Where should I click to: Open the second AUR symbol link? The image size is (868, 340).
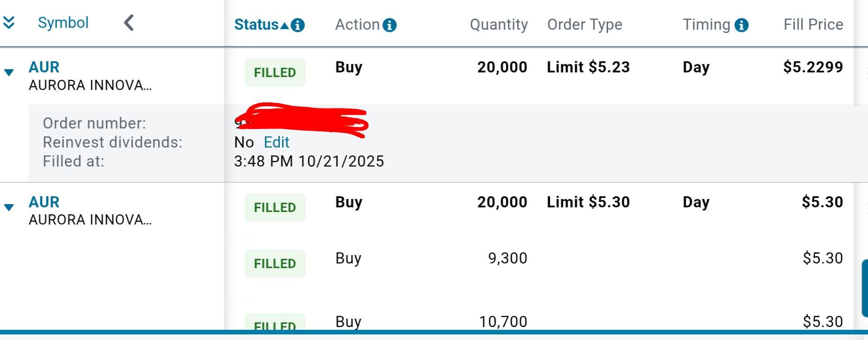(x=44, y=202)
